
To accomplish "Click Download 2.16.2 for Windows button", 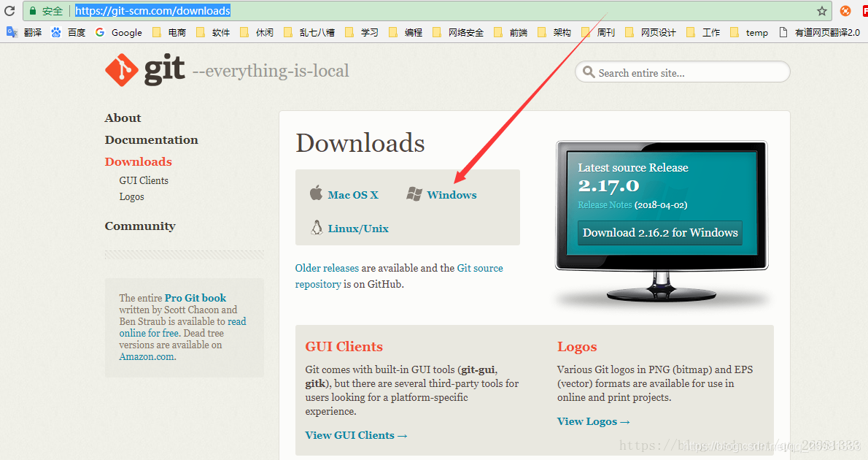I will click(660, 233).
